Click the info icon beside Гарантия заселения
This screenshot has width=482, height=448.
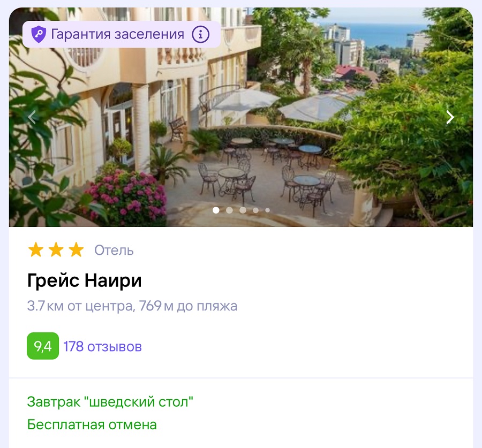(201, 34)
